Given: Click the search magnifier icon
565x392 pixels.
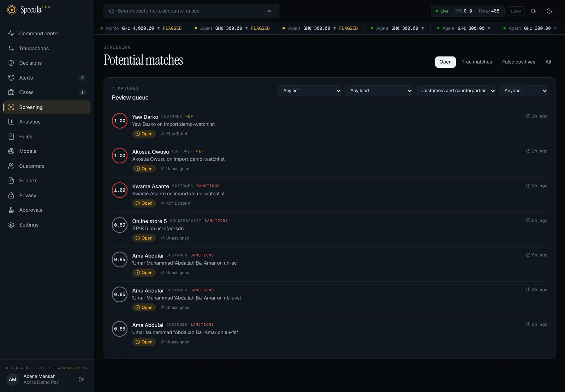Looking at the screenshot, I should pyautogui.click(x=112, y=11).
